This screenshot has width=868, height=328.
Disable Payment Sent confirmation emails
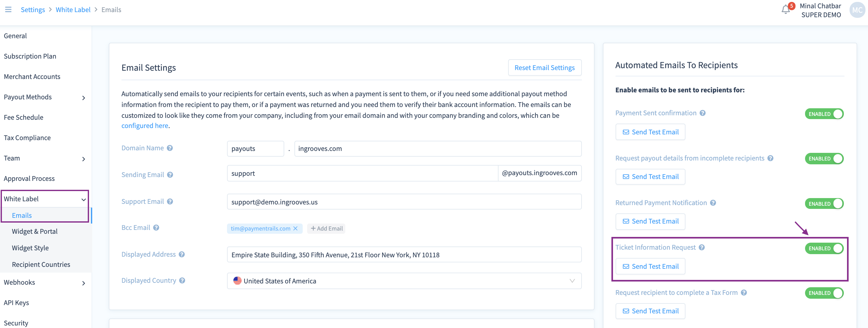click(824, 114)
